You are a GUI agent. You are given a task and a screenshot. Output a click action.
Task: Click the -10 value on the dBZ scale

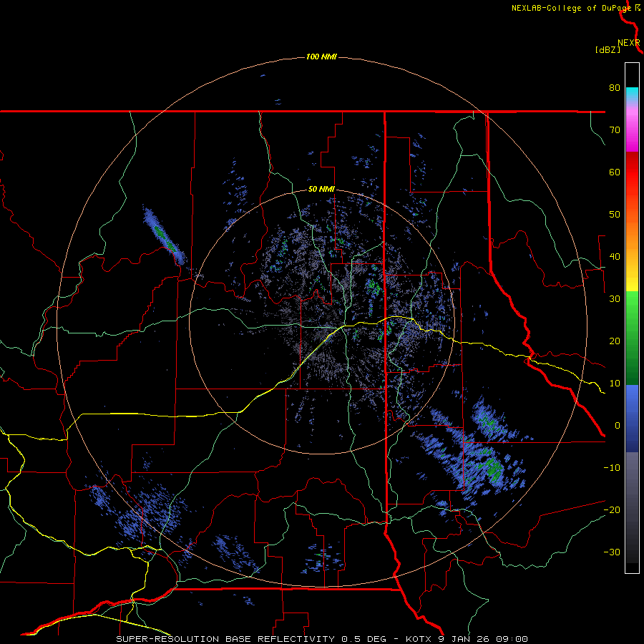pyautogui.click(x=612, y=468)
